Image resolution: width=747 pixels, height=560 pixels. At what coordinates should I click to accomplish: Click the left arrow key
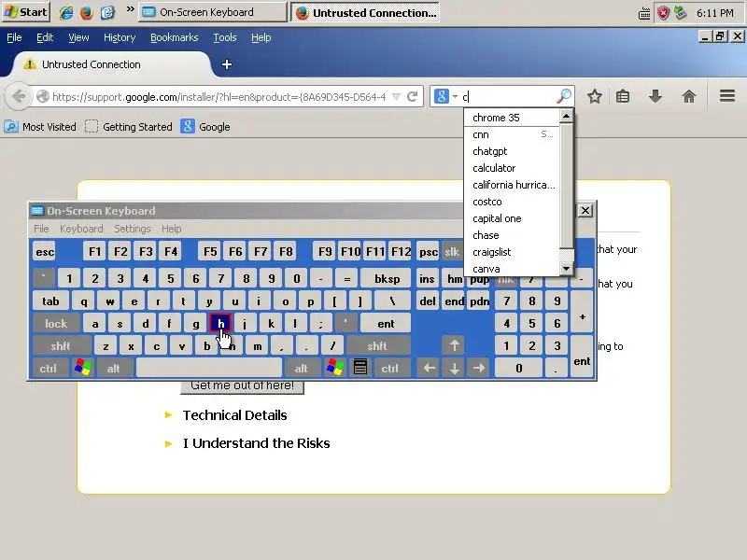(x=429, y=368)
